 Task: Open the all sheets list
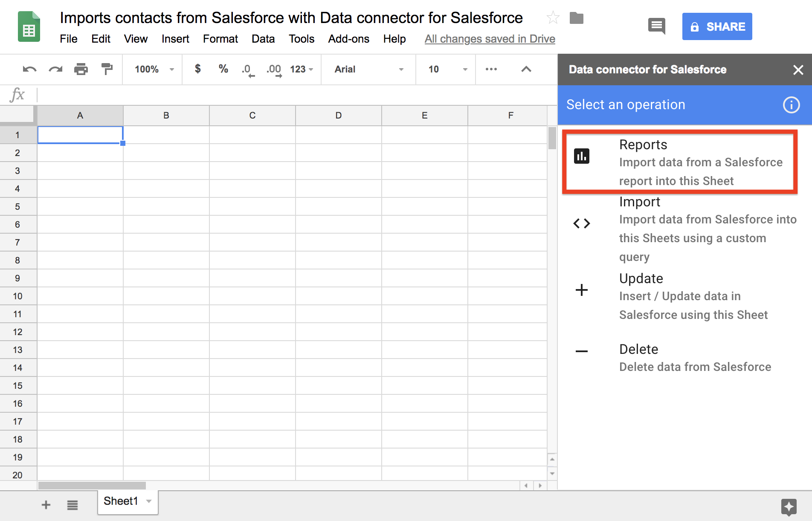coord(72,505)
